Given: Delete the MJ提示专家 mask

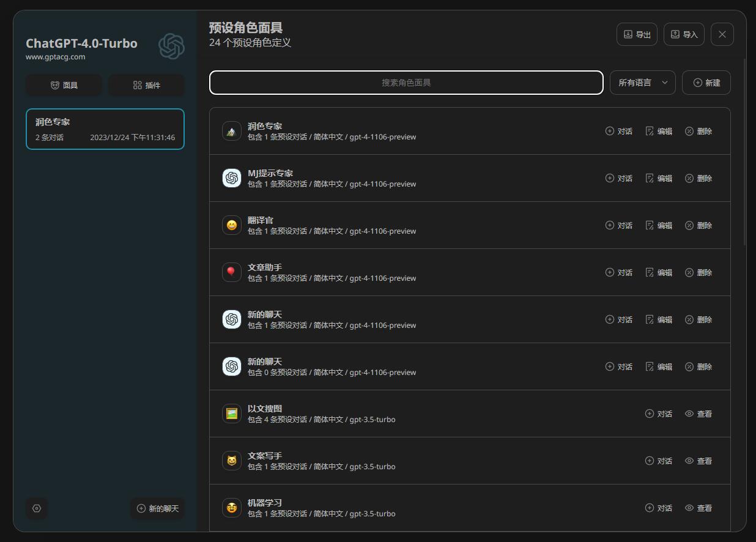Looking at the screenshot, I should tap(699, 178).
